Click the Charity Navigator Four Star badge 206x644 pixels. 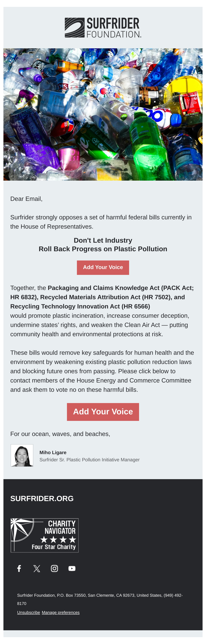[x=45, y=535]
